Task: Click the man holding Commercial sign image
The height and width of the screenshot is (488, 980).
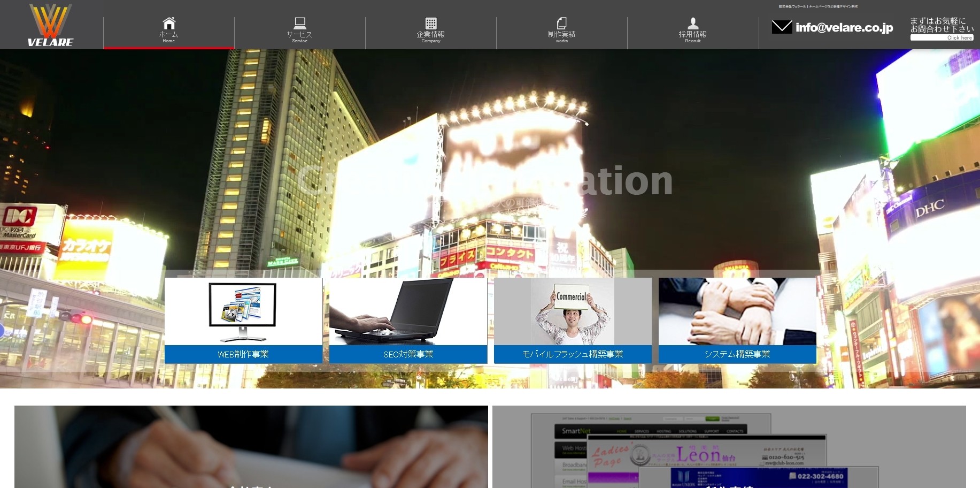Action: [x=573, y=312]
